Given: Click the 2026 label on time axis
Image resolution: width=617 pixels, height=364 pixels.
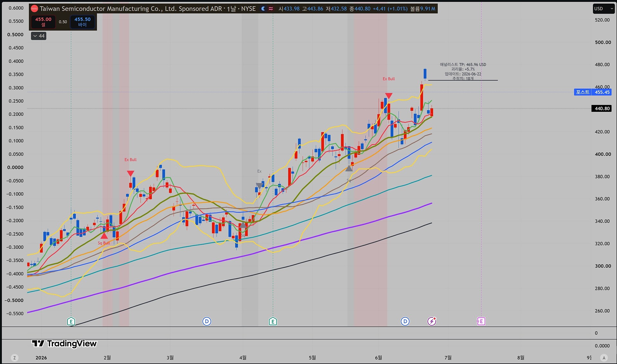Looking at the screenshot, I should [41, 358].
